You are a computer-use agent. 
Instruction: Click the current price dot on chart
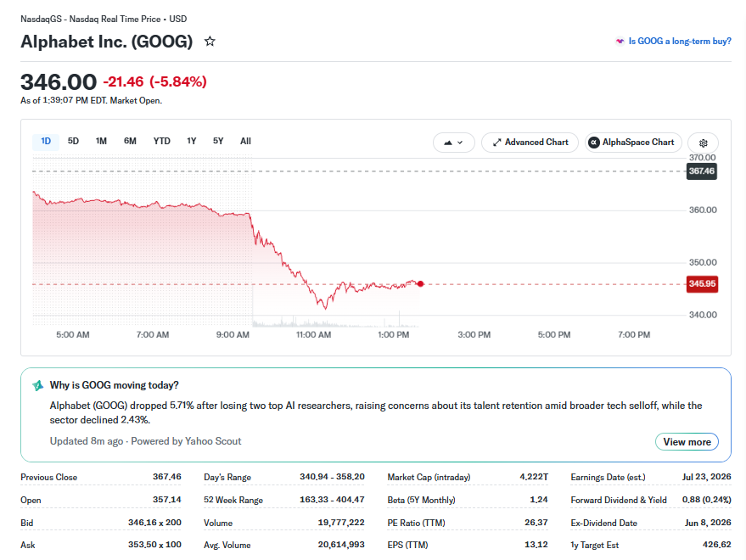point(421,284)
